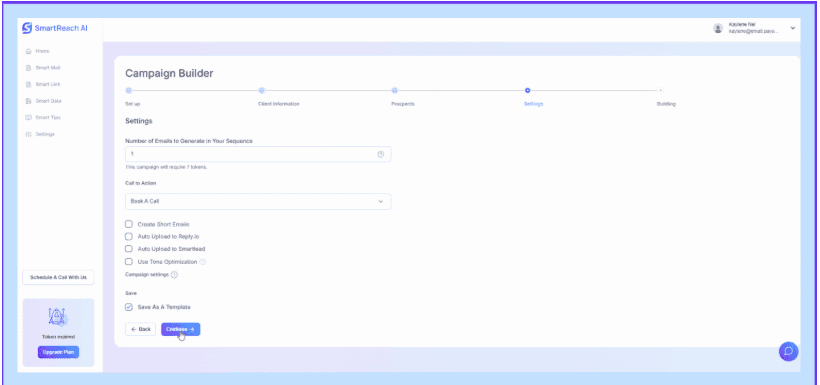Image resolution: width=820 pixels, height=385 pixels.
Task: Open Smart Tips menu item
Action: (48, 118)
